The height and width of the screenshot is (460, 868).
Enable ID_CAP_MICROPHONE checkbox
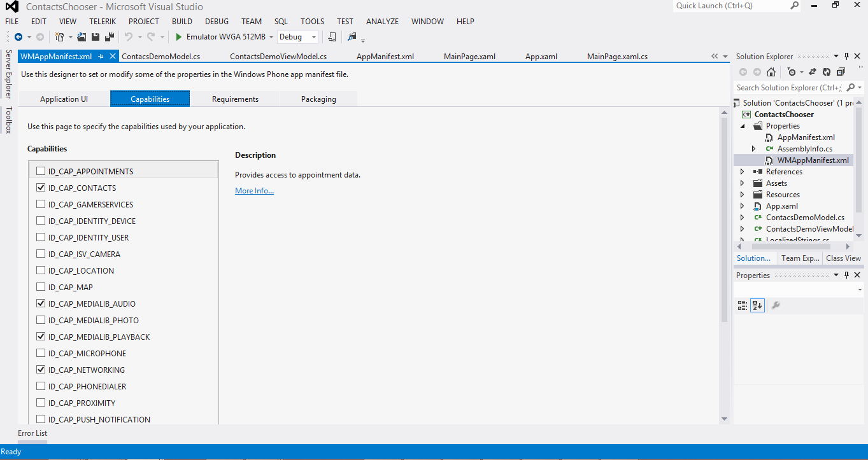(x=41, y=353)
